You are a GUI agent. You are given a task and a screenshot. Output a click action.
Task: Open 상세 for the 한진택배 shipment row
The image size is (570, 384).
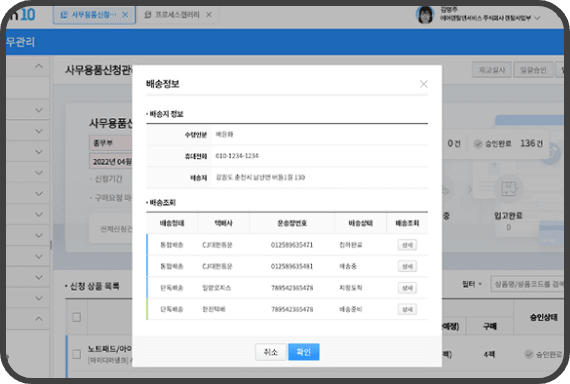click(x=407, y=309)
